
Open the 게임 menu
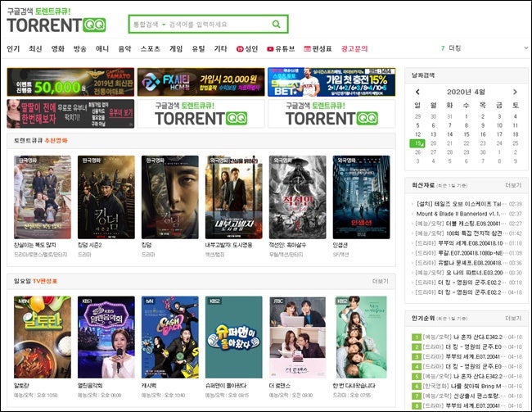tap(176, 48)
